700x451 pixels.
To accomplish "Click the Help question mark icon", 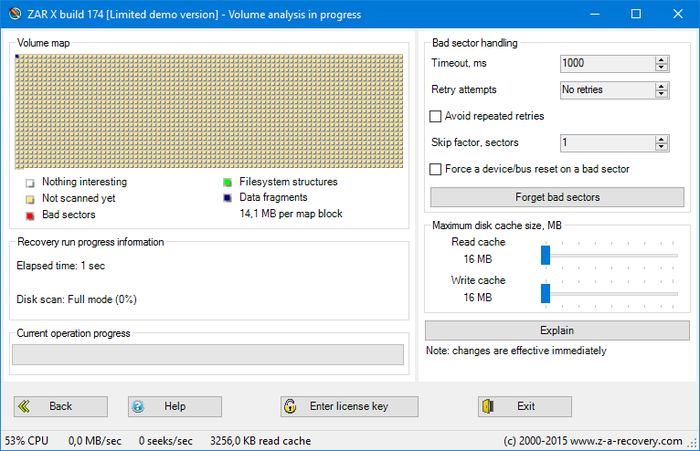I will point(139,406).
